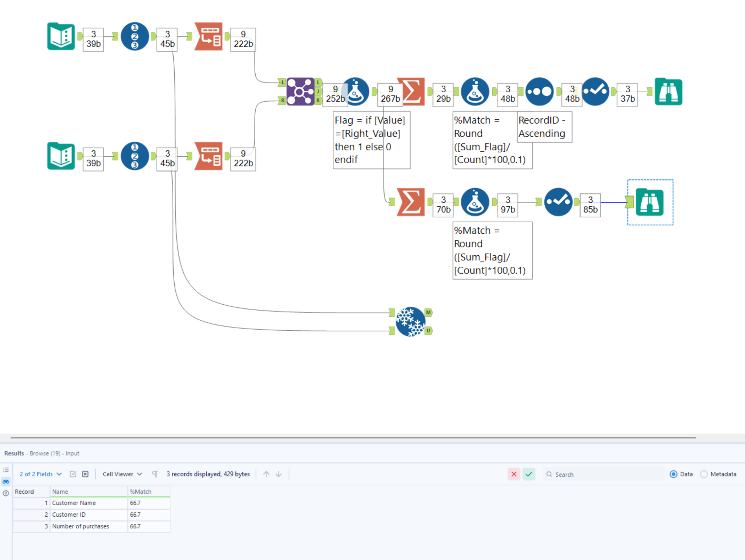The height and width of the screenshot is (560, 745).
Task: Open messages list view in Results sidebar
Action: (x=6, y=470)
